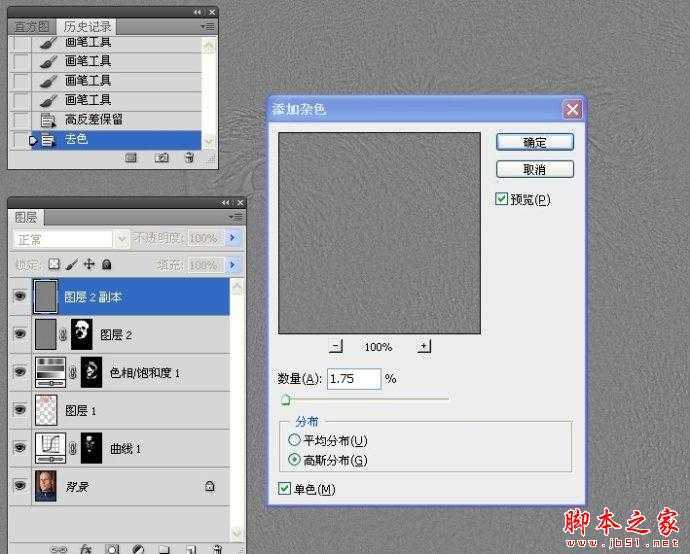Zoom out the noise preview with minus
The image size is (690, 554).
(336, 347)
